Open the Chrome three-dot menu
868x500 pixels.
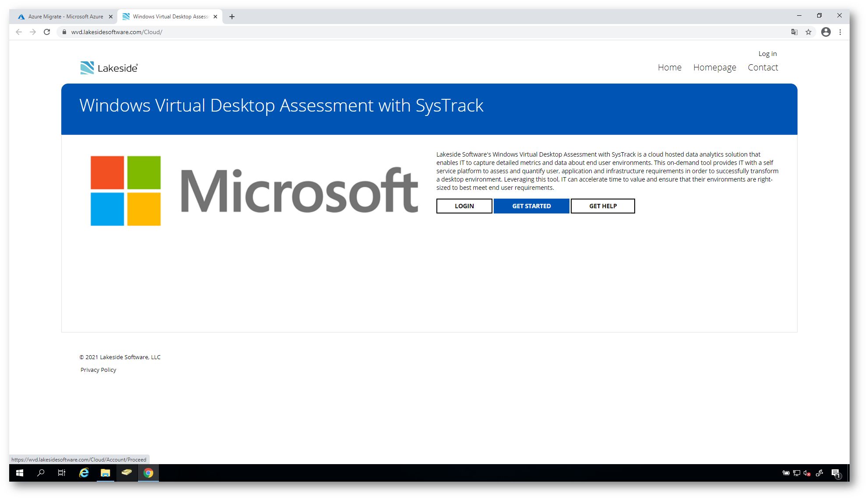(x=840, y=32)
